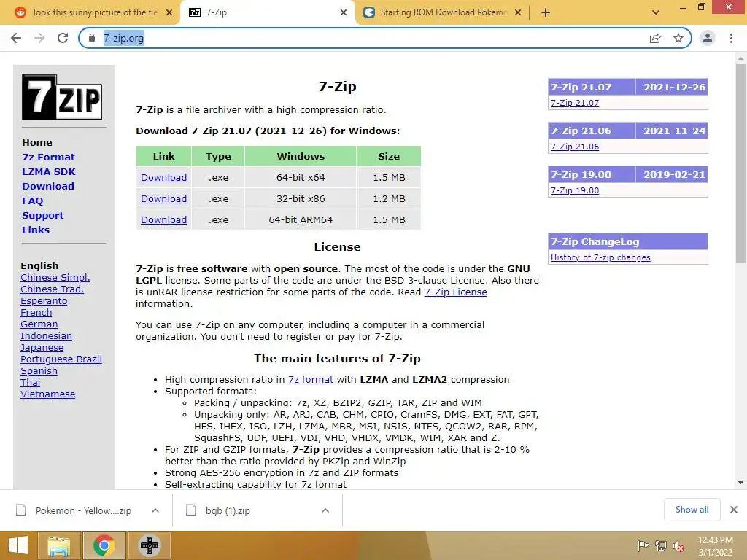This screenshot has height=560, width=747.
Task: Switch language to Spanish
Action: pos(39,371)
